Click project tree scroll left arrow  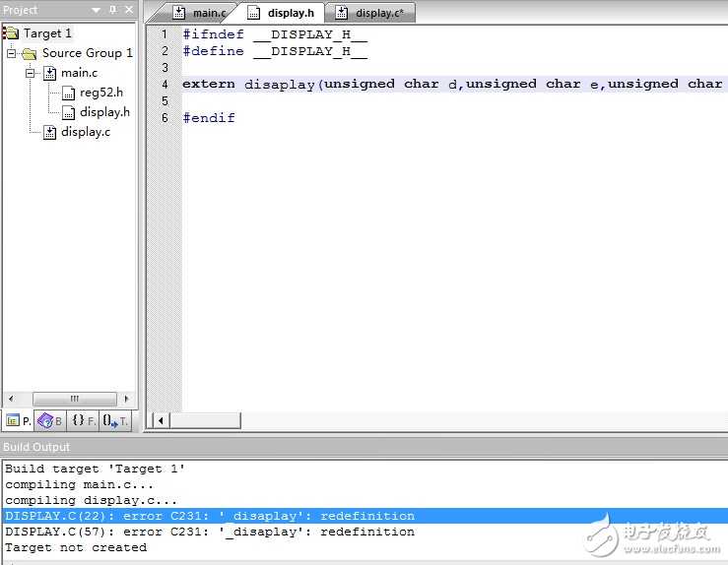(11, 399)
